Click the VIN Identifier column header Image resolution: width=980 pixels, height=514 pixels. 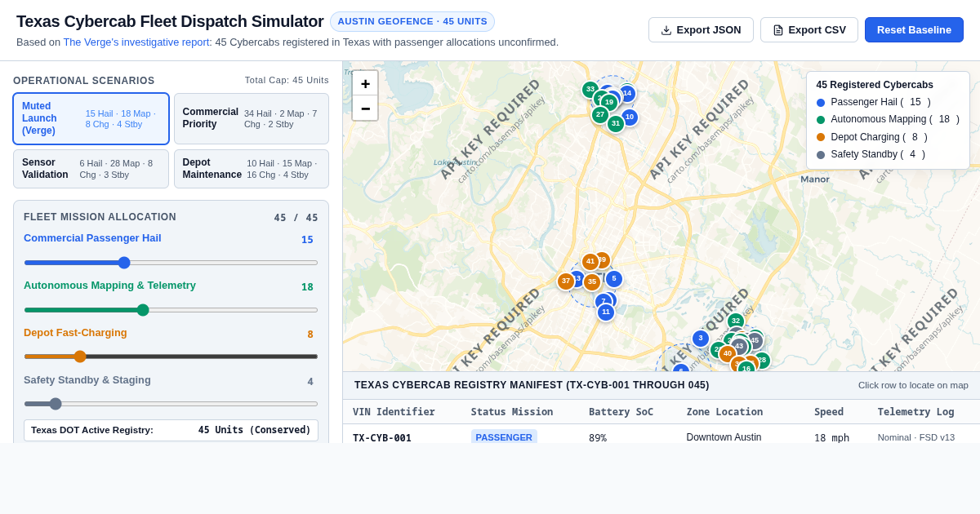tap(394, 412)
